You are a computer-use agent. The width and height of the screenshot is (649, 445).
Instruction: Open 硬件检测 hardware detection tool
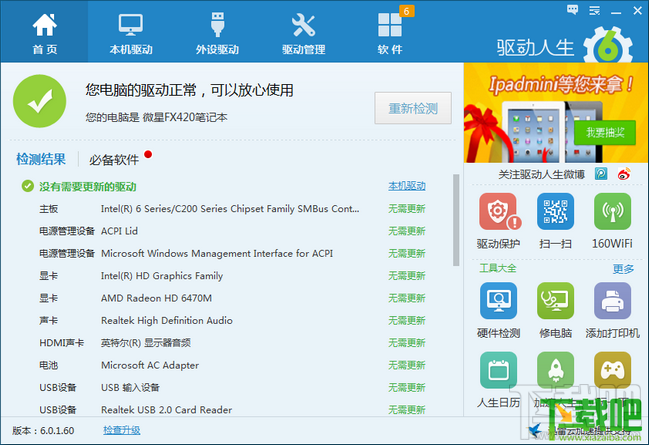pyautogui.click(x=498, y=311)
